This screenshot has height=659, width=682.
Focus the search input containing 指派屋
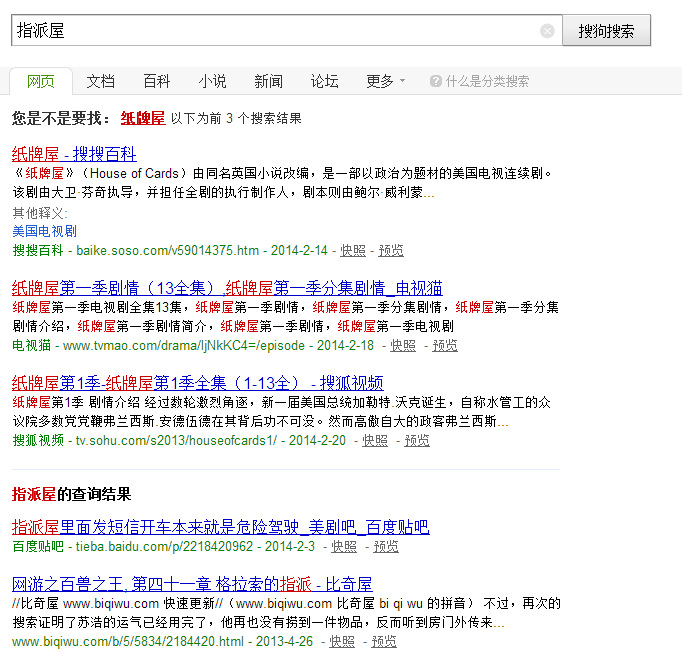287,30
